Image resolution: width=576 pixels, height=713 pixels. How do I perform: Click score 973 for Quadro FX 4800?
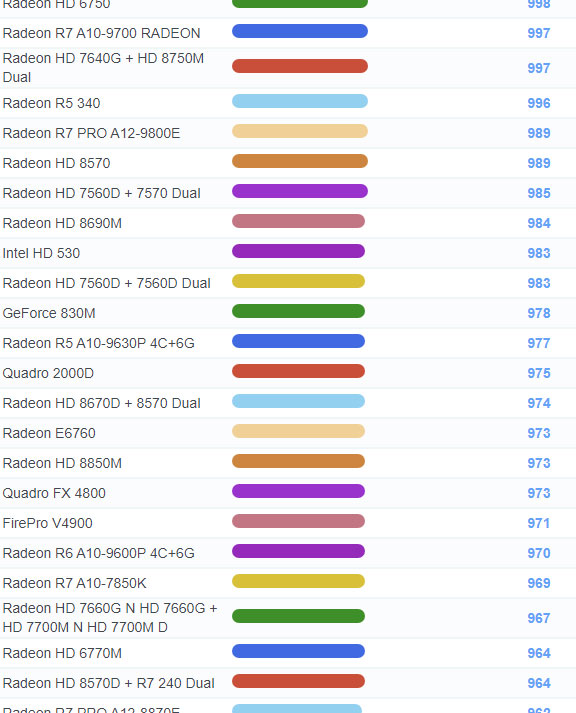539,493
